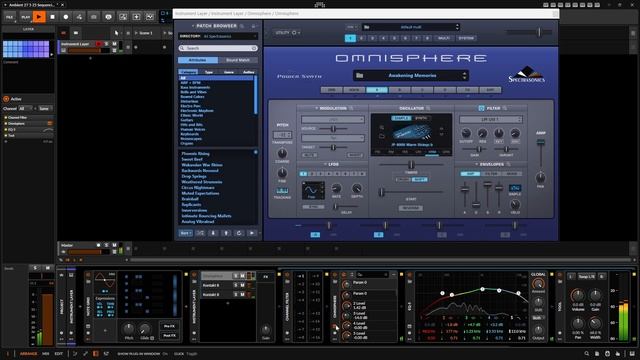Switch to the Sound Match tab
This screenshot has height=360, width=640.
point(238,60)
